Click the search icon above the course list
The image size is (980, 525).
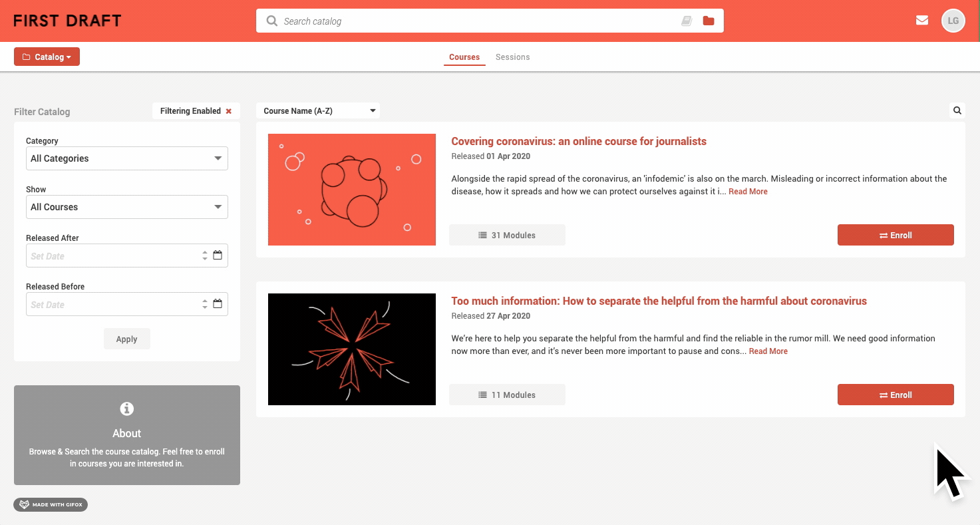tap(957, 110)
